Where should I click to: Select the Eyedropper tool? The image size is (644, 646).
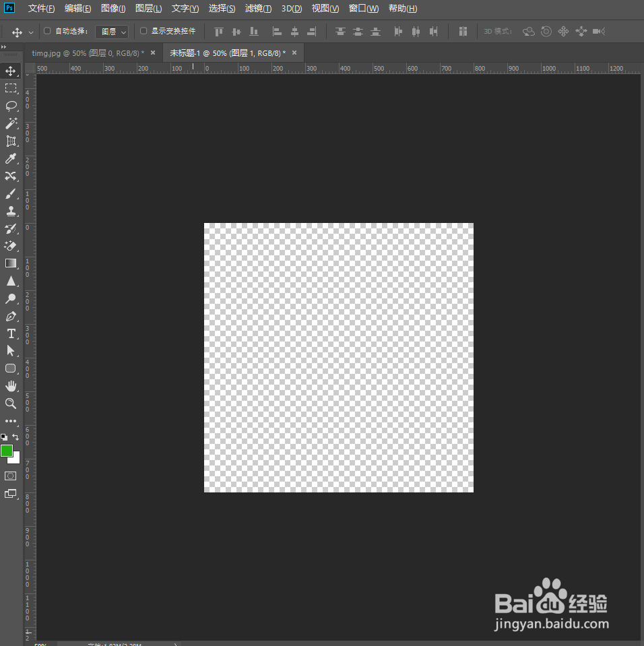pos(11,158)
